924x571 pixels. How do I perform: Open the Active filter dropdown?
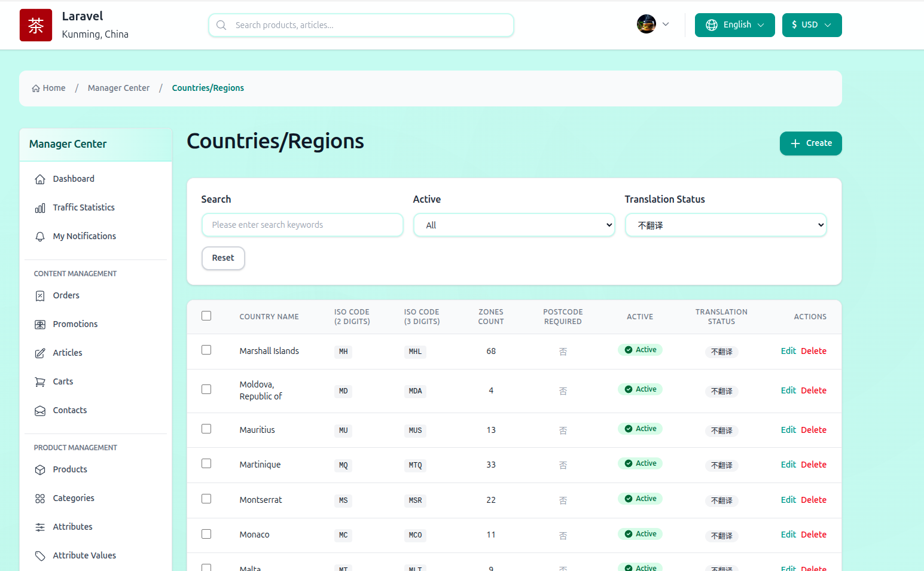pos(514,225)
